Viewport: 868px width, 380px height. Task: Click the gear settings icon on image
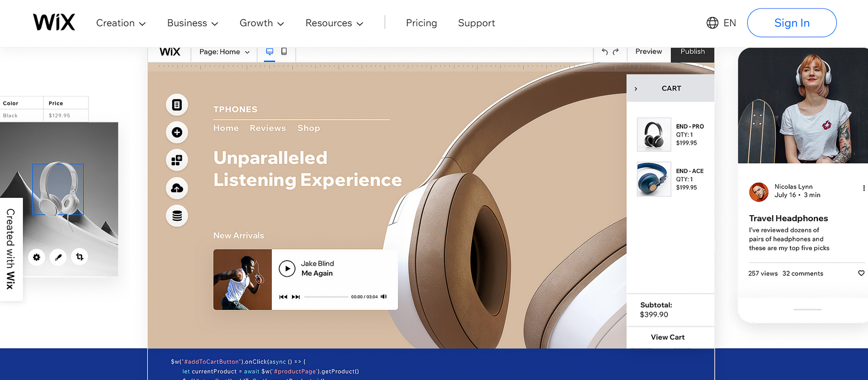click(x=36, y=257)
